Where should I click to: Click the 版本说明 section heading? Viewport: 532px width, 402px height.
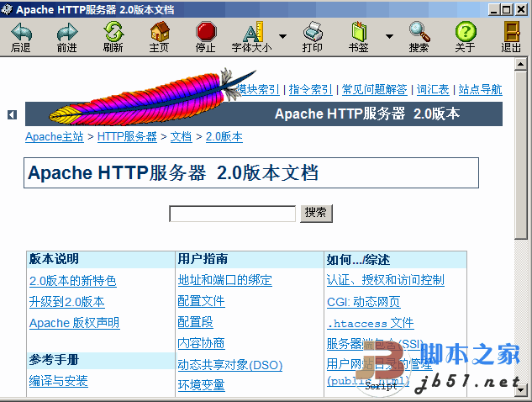coord(54,259)
